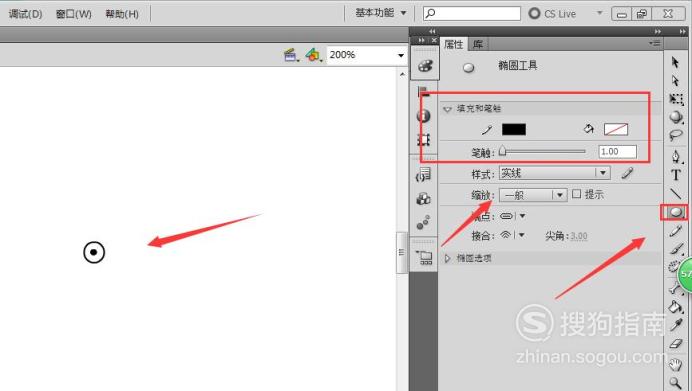Click the black stroke color swatch
Image resolution: width=692 pixels, height=391 pixels.
click(x=514, y=129)
